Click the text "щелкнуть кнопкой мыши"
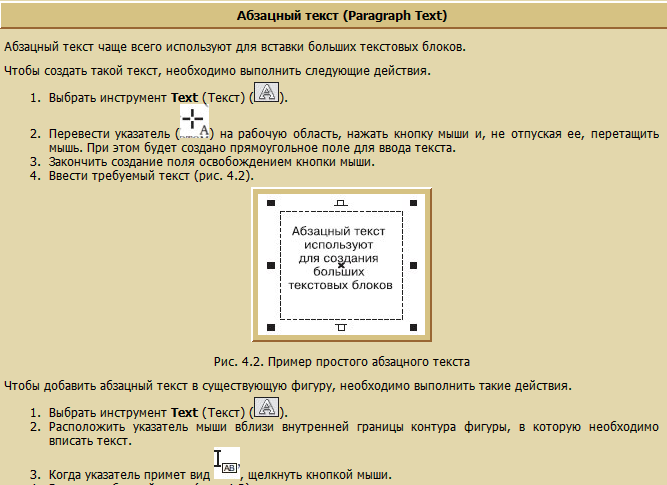This screenshot has width=667, height=485. click(x=319, y=474)
